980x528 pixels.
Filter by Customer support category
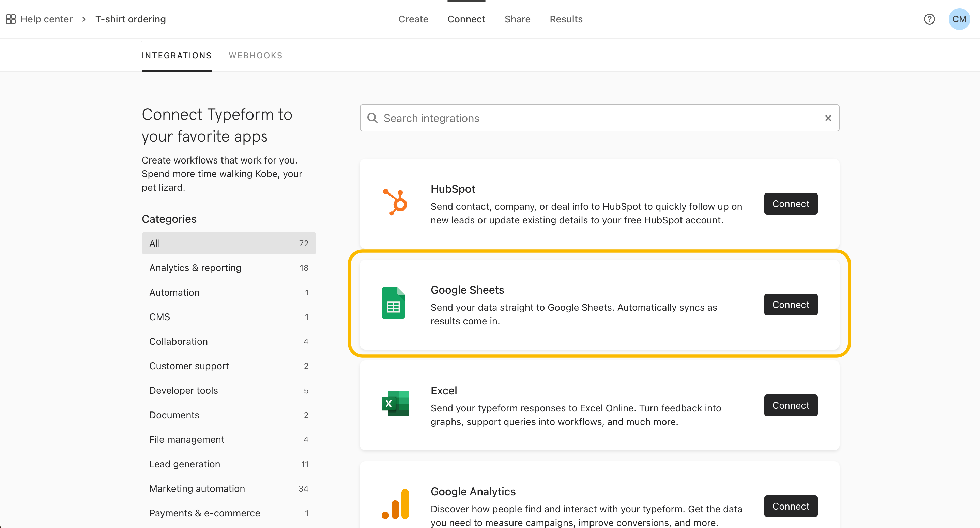(229, 366)
